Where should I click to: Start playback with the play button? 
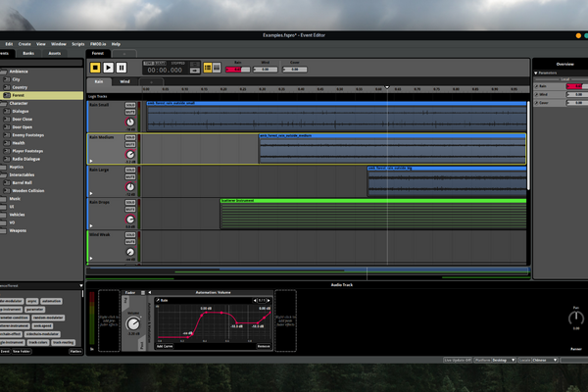pos(109,68)
